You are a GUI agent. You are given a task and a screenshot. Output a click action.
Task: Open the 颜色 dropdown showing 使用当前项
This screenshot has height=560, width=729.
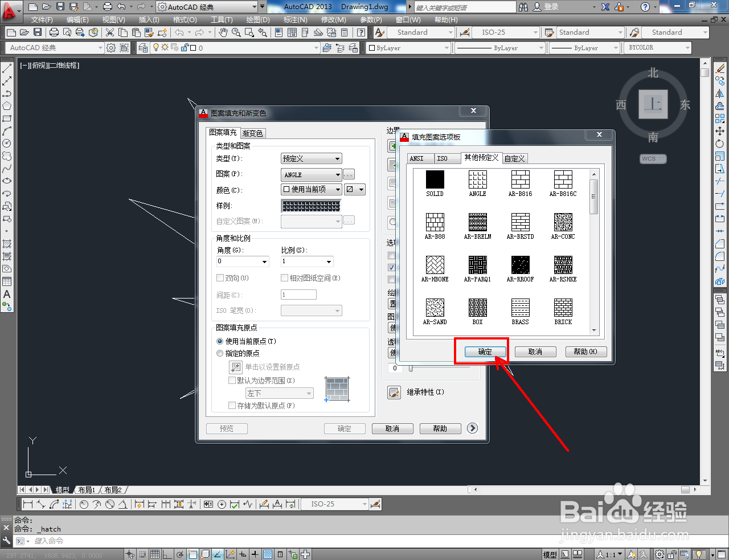click(x=312, y=189)
